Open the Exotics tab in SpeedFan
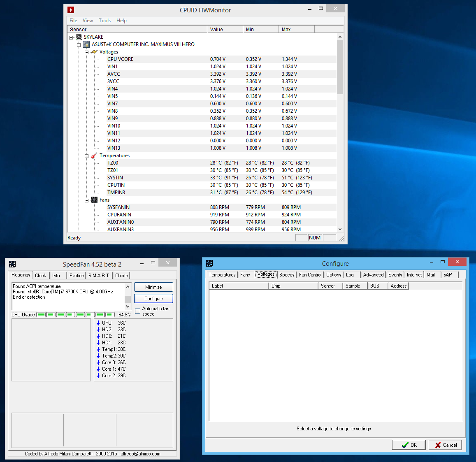Screen dimensions: 476x462 (77, 275)
